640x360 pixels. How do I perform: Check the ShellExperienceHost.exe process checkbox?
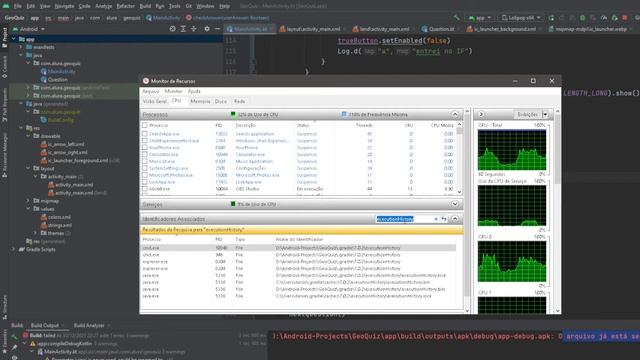pos(144,140)
